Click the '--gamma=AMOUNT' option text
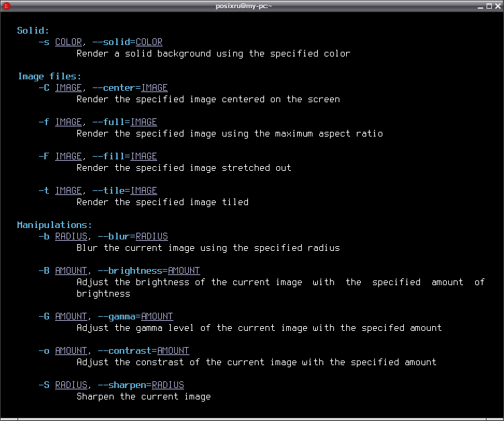Viewport: 504px width, 421px height. point(135,317)
